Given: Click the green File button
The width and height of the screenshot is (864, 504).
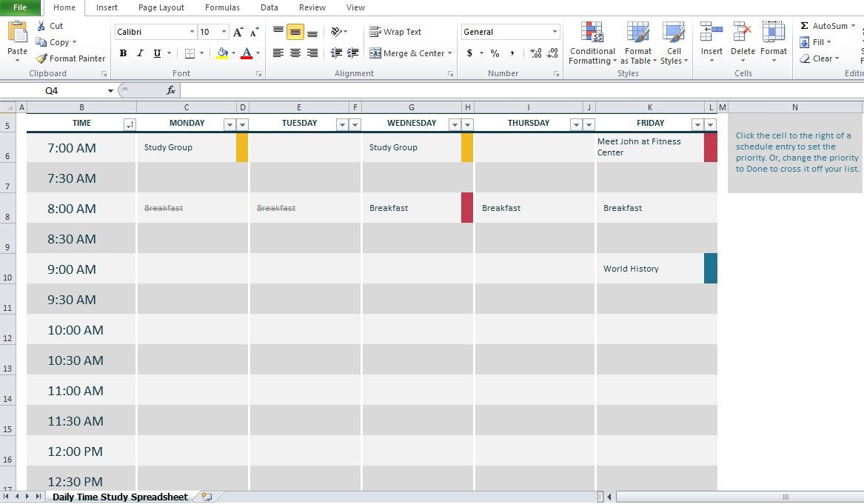Looking at the screenshot, I should coord(20,7).
